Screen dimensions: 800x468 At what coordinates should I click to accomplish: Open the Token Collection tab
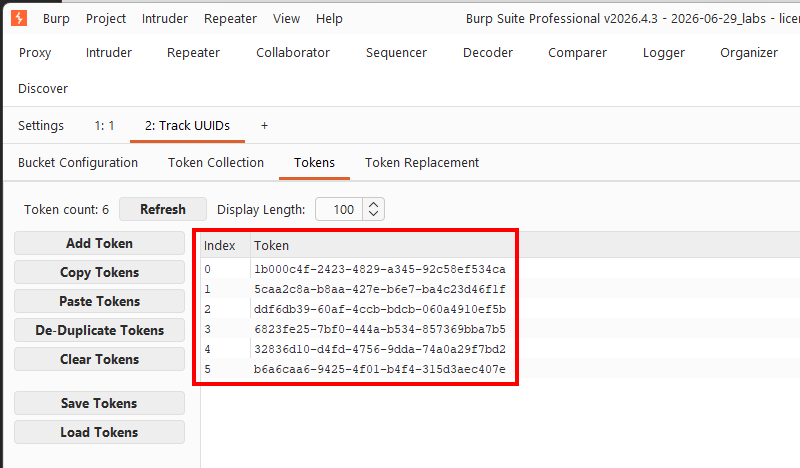[216, 163]
